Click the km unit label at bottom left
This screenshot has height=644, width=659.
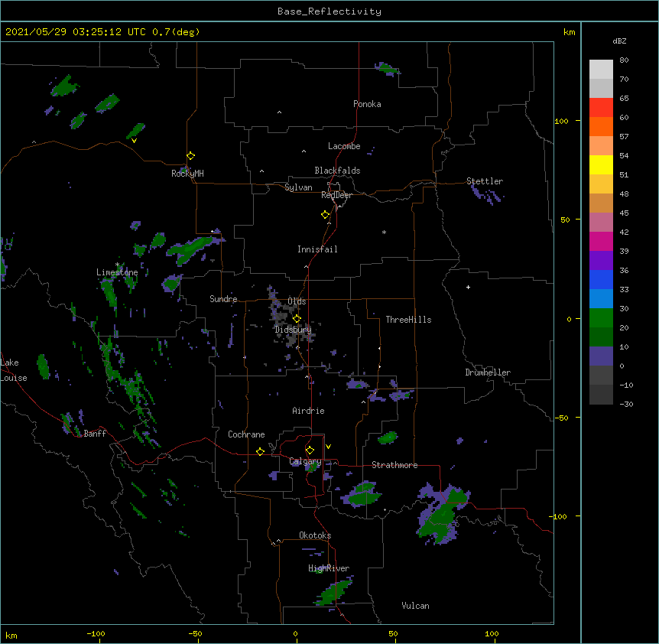[x=11, y=636]
